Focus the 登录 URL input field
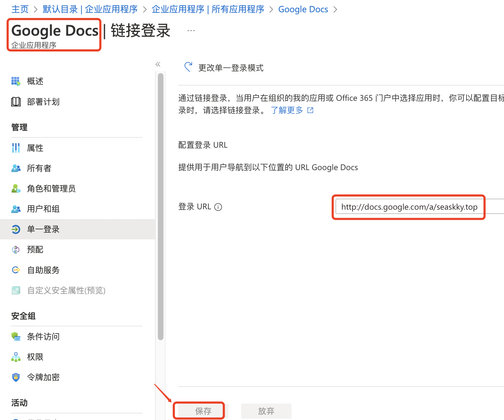This screenshot has width=504, height=420. (420, 207)
